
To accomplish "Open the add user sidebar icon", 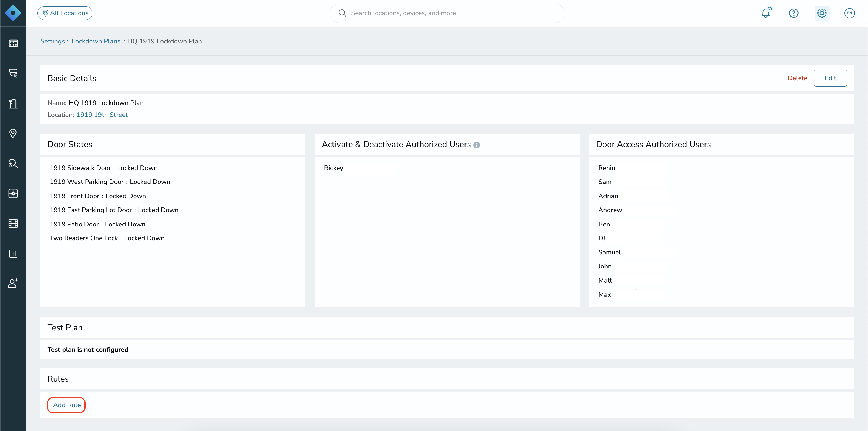I will point(13,284).
